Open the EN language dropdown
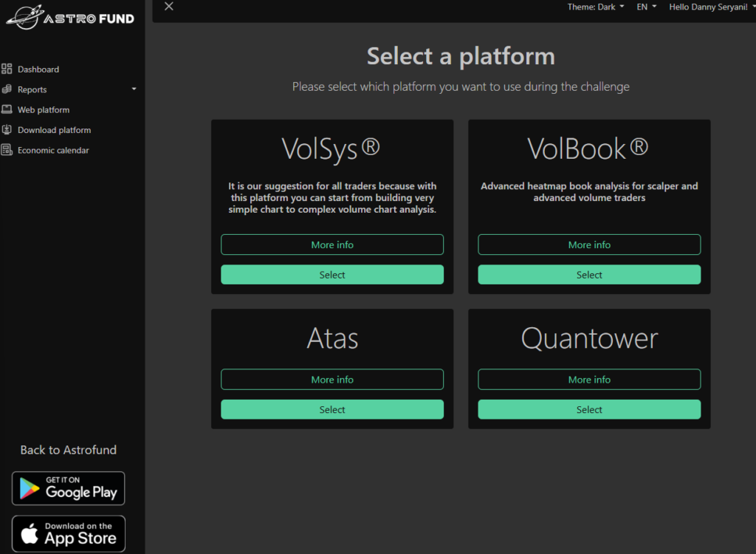 [x=646, y=7]
